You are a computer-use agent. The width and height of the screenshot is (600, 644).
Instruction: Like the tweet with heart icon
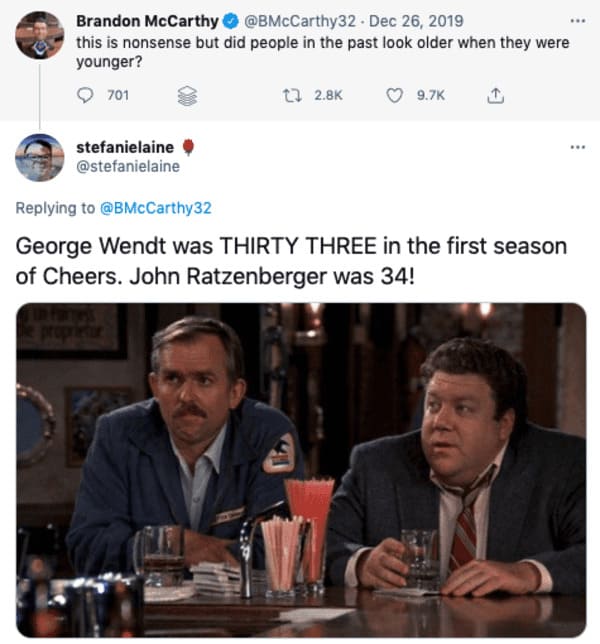click(x=394, y=96)
